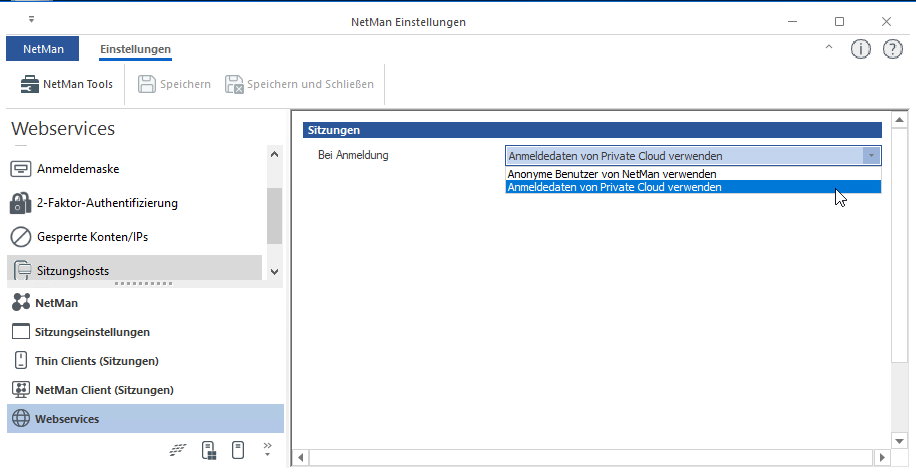Image resolution: width=916 pixels, height=474 pixels.
Task: Open Thin Clients (Sitzungen) category
Action: click(145, 361)
